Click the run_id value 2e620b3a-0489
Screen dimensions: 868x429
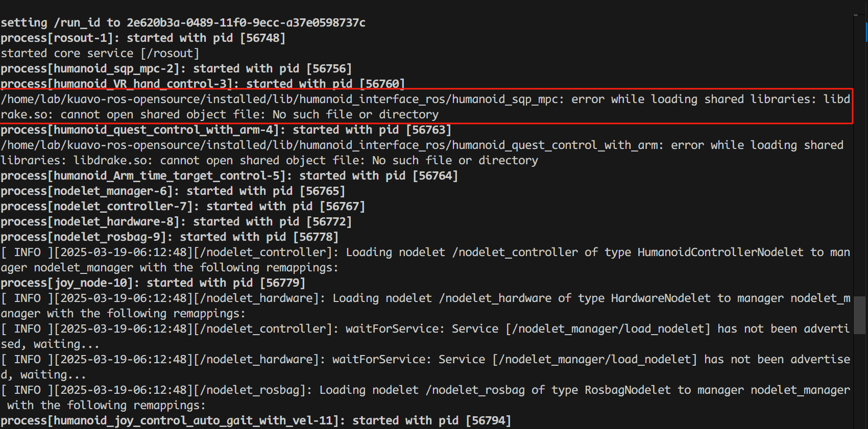click(246, 22)
